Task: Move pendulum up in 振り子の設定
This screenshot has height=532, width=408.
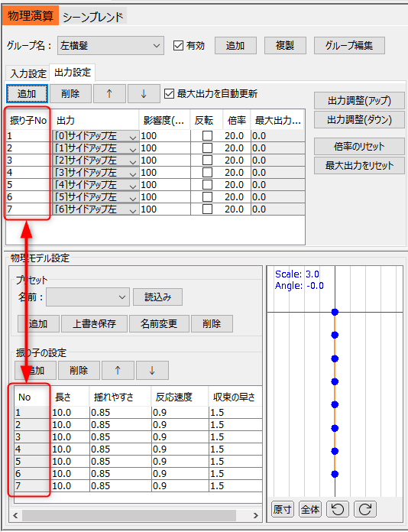Action: point(118,370)
